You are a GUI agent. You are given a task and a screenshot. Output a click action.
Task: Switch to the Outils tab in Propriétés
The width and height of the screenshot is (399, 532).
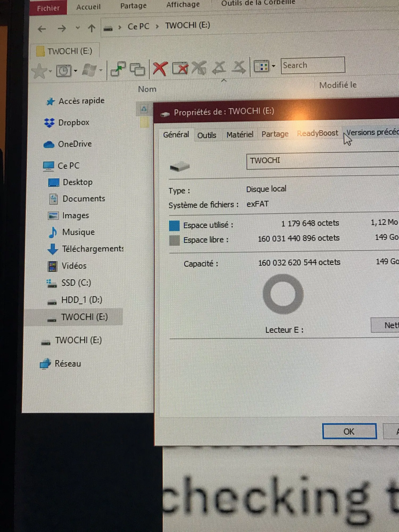pyautogui.click(x=207, y=135)
